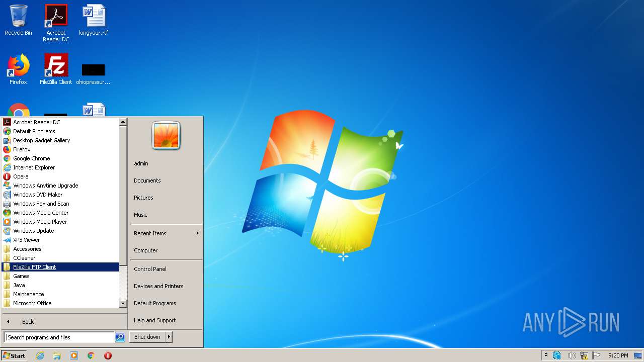Image resolution: width=644 pixels, height=362 pixels.
Task: Open Windows Update
Action: (x=61, y=231)
